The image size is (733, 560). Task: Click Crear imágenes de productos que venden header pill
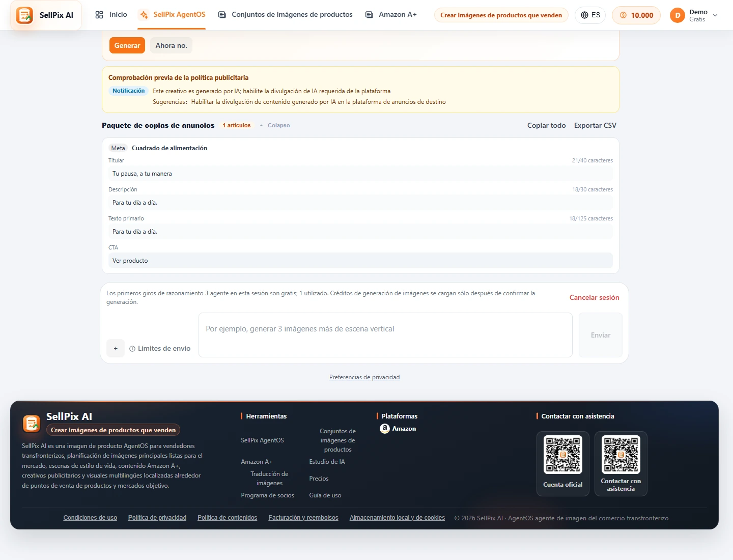point(501,15)
